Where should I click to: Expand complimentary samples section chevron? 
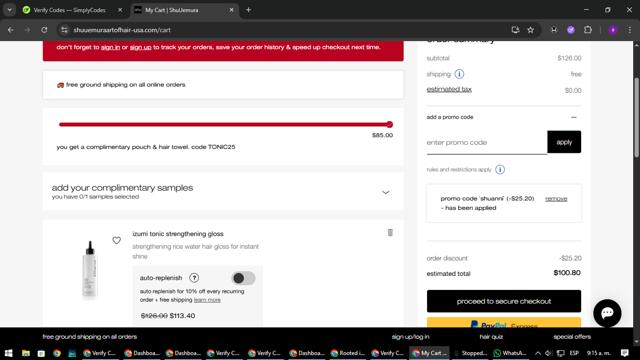pos(385,192)
